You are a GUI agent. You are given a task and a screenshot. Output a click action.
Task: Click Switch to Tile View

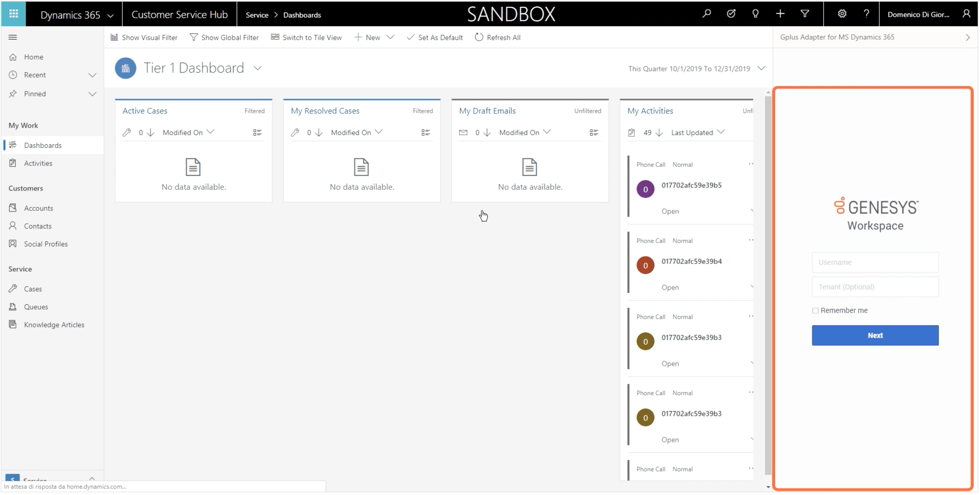[306, 37]
